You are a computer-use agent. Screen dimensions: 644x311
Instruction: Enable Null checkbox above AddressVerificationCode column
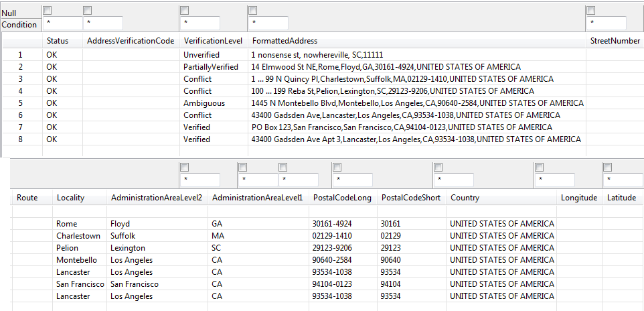pyautogui.click(x=87, y=11)
